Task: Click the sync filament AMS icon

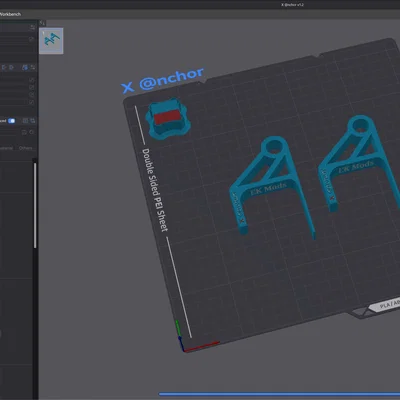Action: [25, 67]
